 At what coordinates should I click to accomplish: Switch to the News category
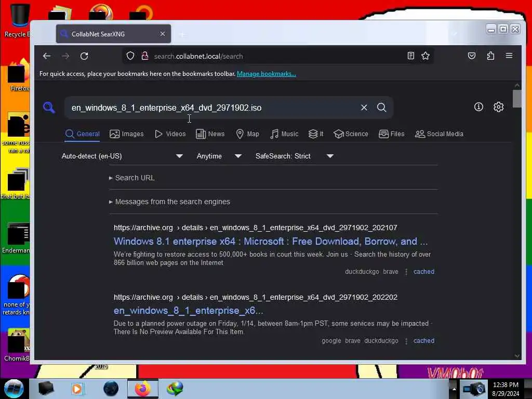click(x=210, y=134)
